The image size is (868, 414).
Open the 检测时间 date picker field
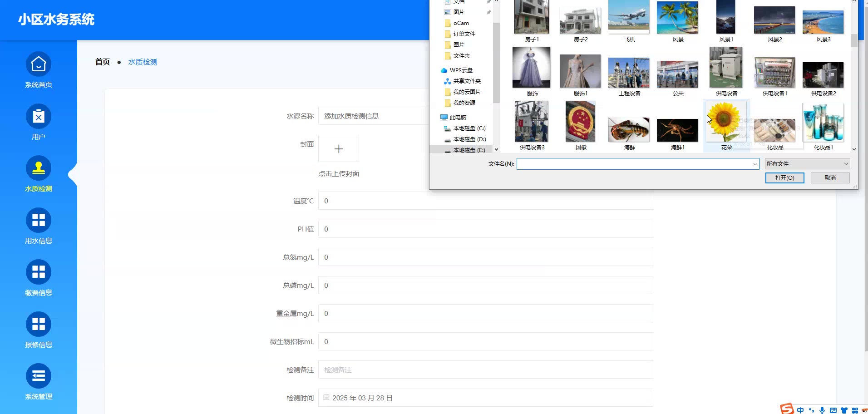(485, 398)
